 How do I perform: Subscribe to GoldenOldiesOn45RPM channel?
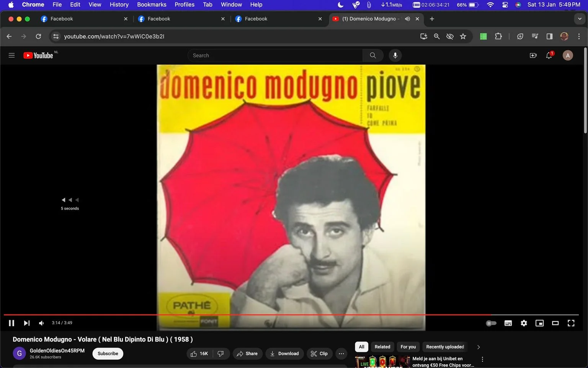click(x=108, y=353)
